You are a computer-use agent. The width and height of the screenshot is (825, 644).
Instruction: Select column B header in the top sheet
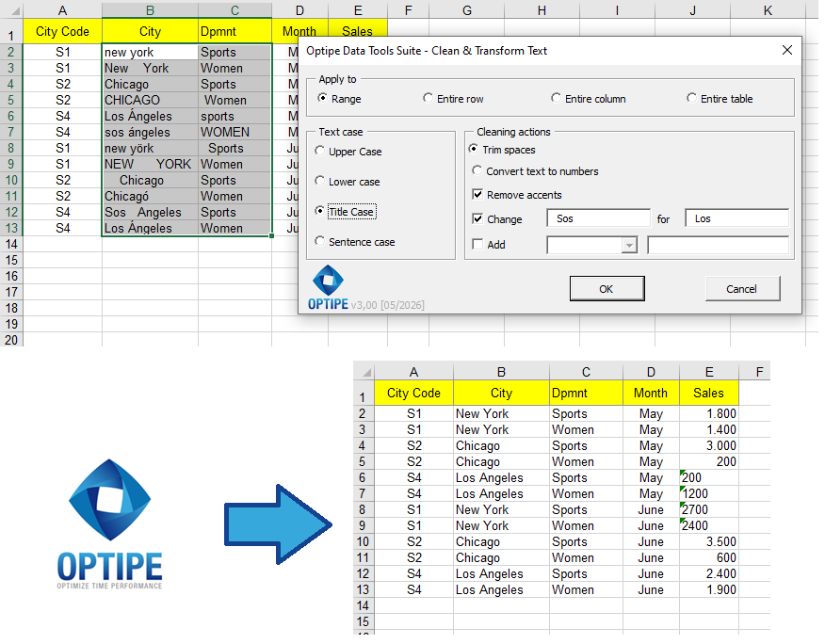coord(150,10)
